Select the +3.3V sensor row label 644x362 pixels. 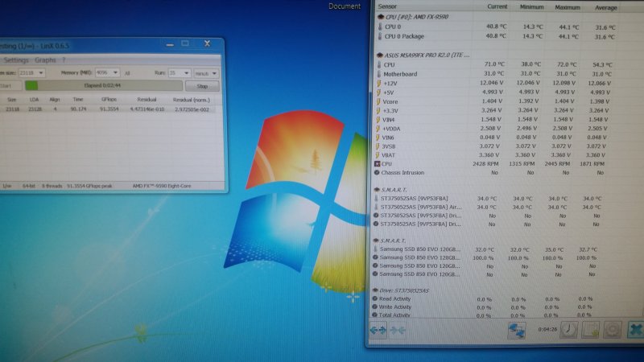390,110
